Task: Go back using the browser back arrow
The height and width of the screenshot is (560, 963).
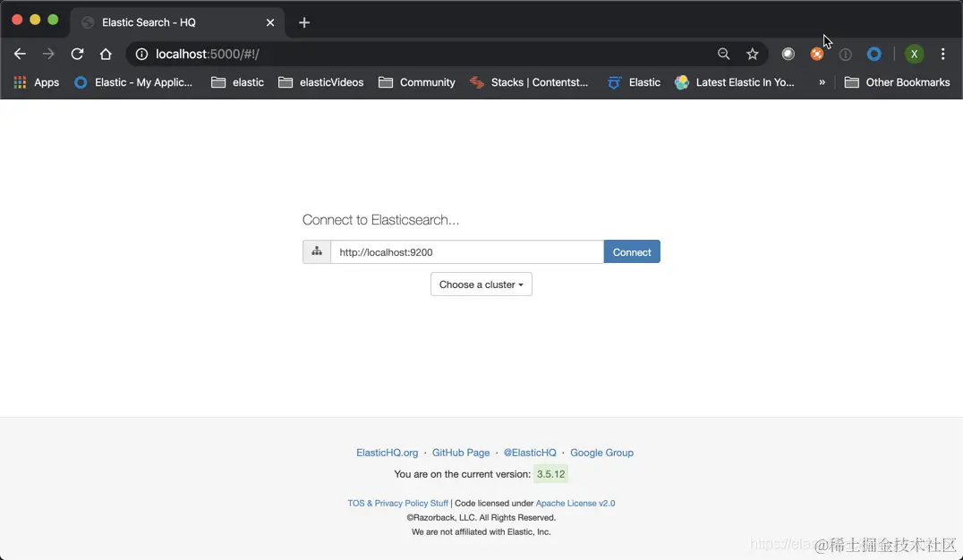Action: click(20, 54)
